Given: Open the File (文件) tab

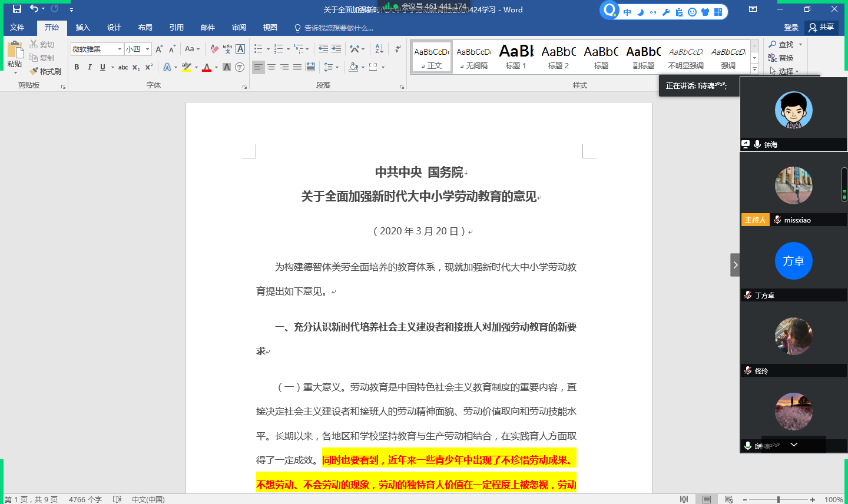Looking at the screenshot, I should pyautogui.click(x=17, y=28).
